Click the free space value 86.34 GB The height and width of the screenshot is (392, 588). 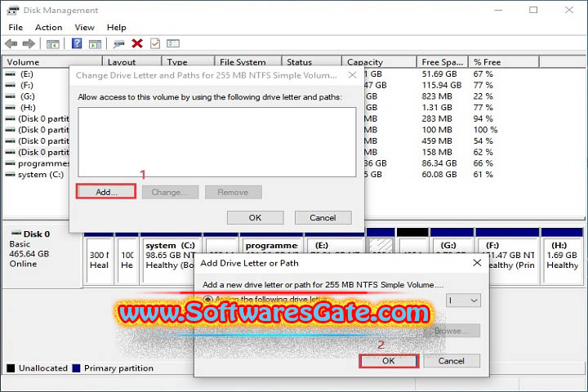(x=439, y=163)
